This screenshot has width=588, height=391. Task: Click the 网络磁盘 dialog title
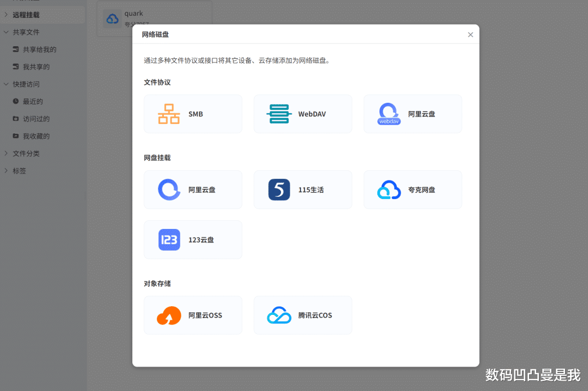point(155,34)
